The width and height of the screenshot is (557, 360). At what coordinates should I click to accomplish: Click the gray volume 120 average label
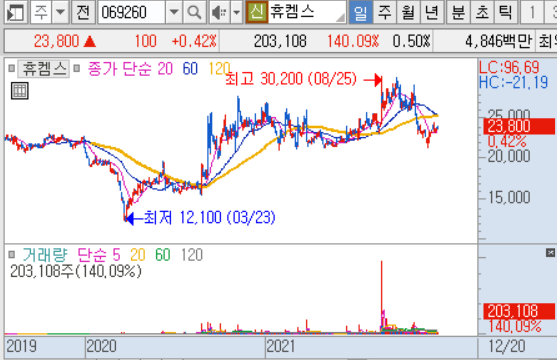(192, 255)
